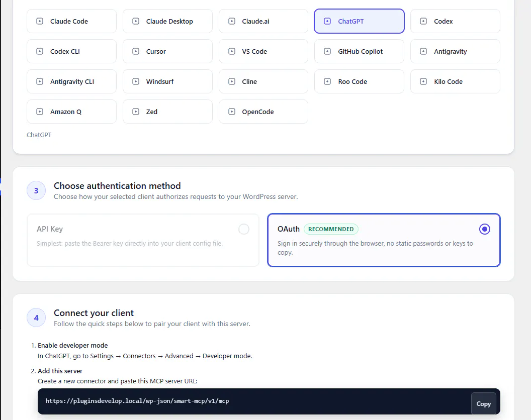Click the icon on the Antigravity CLI card
Viewport: 531px width, 420px height.
point(40,81)
